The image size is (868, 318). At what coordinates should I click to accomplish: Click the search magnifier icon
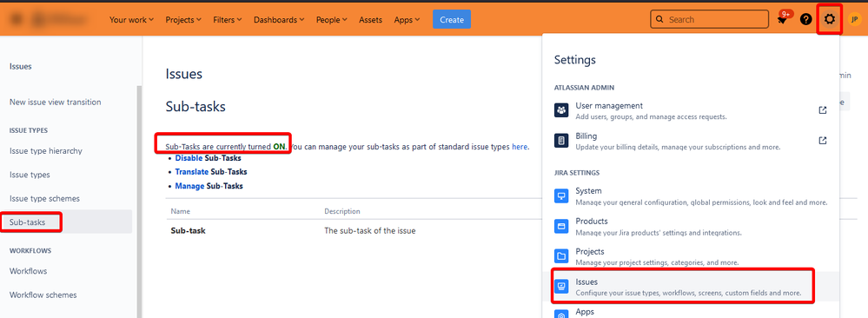point(659,19)
